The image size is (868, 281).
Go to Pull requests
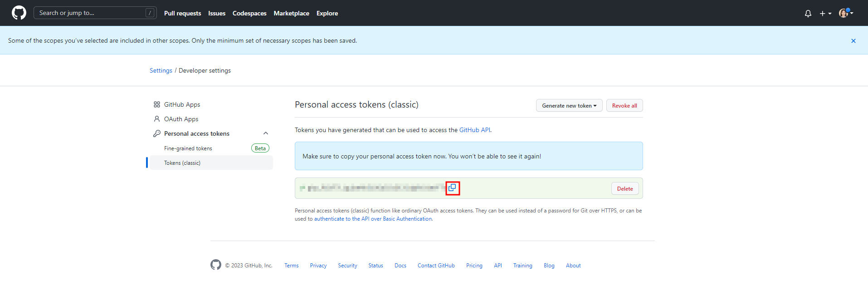coord(182,13)
